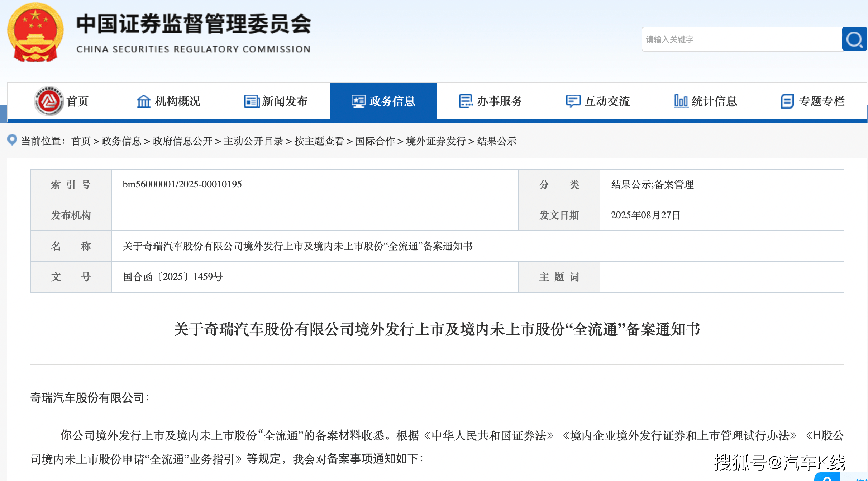Open the 机构概况 navigation tab
The height and width of the screenshot is (481, 868).
click(168, 101)
